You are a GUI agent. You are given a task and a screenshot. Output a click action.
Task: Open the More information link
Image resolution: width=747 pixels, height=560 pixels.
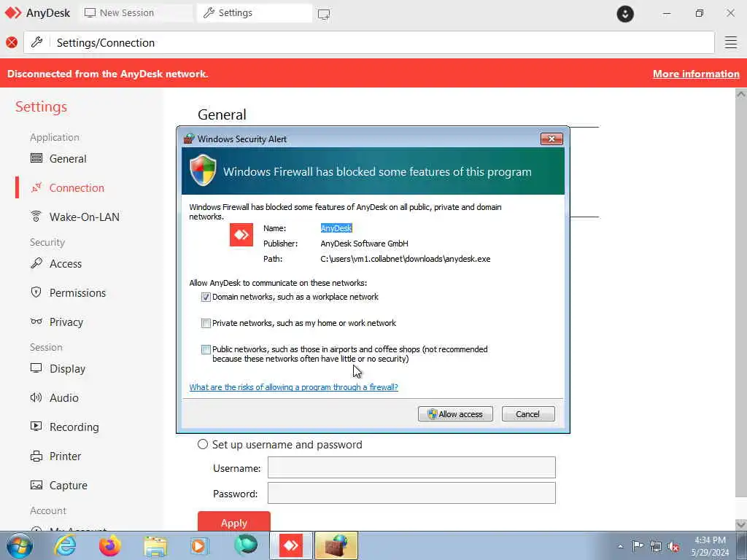coord(695,74)
